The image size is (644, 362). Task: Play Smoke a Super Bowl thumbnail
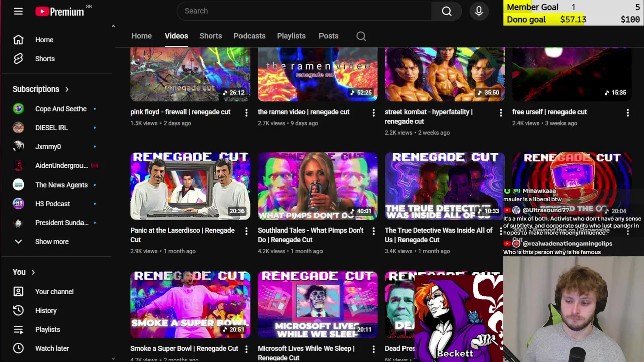190,305
